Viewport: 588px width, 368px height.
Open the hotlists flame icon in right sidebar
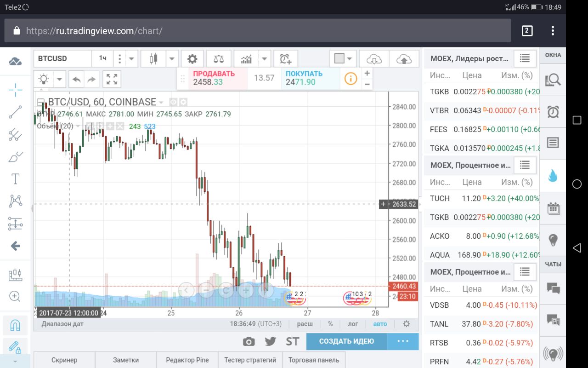click(553, 175)
